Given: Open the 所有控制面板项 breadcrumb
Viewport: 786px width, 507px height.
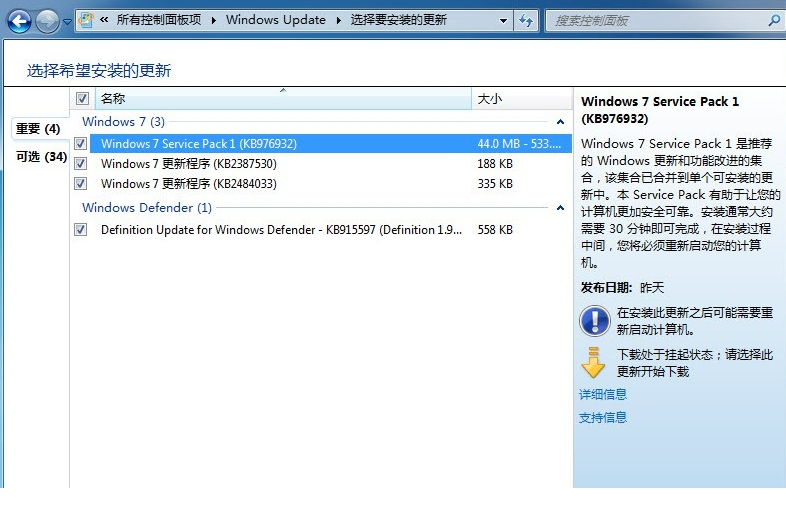Looking at the screenshot, I should point(159,20).
